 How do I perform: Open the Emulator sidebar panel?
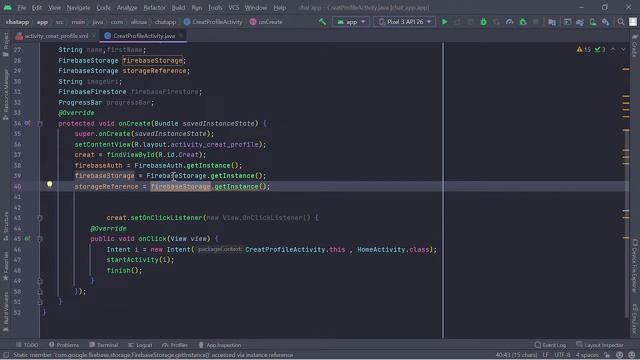pyautogui.click(x=635, y=319)
